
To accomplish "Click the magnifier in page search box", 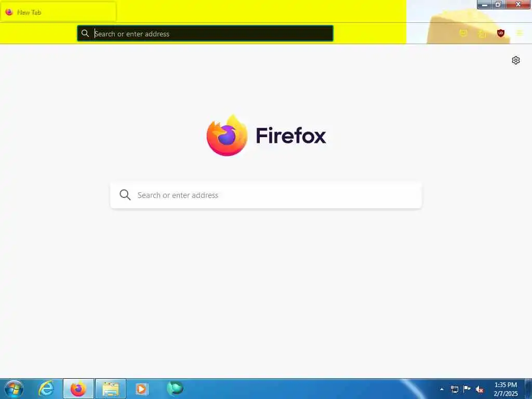I will pyautogui.click(x=125, y=195).
